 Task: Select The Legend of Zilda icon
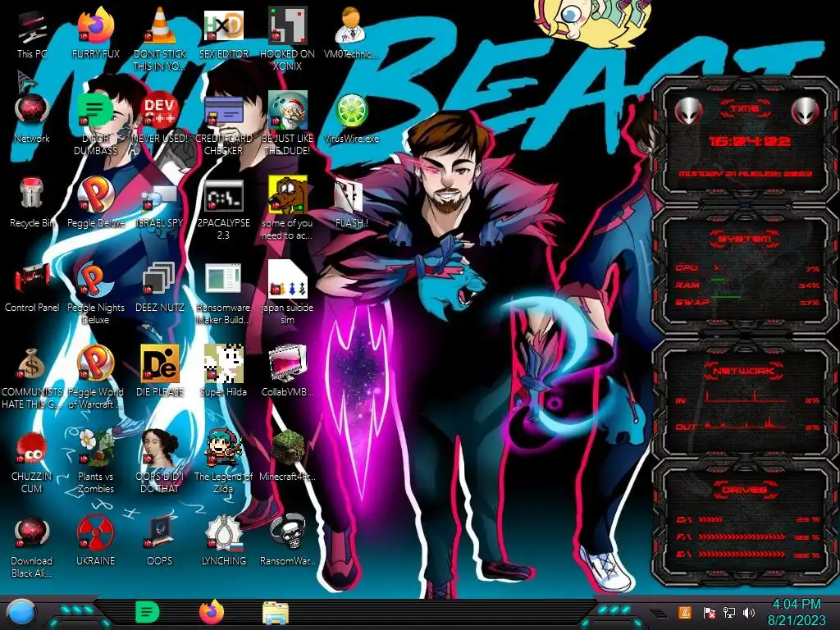tap(224, 448)
